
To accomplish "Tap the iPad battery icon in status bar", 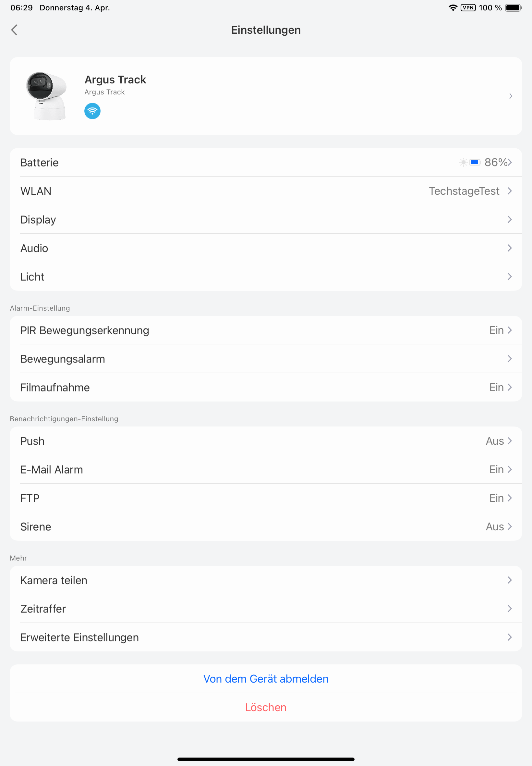I will point(513,8).
